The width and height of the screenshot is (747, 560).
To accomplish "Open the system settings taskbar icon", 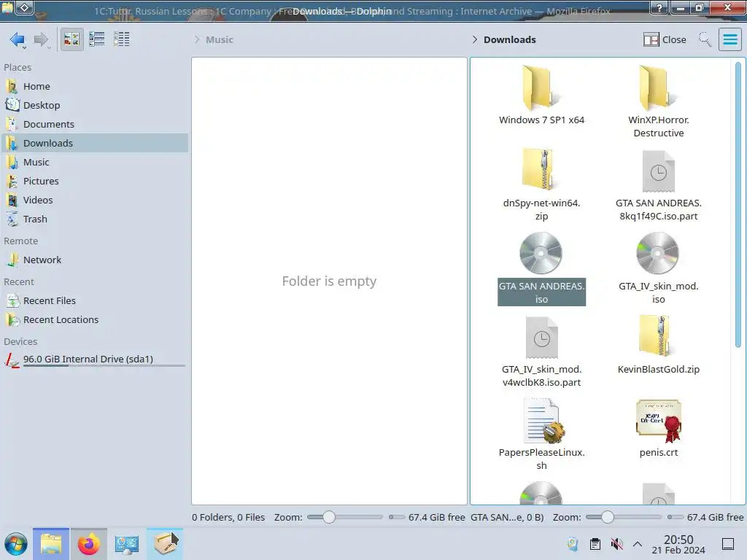I will [127, 544].
